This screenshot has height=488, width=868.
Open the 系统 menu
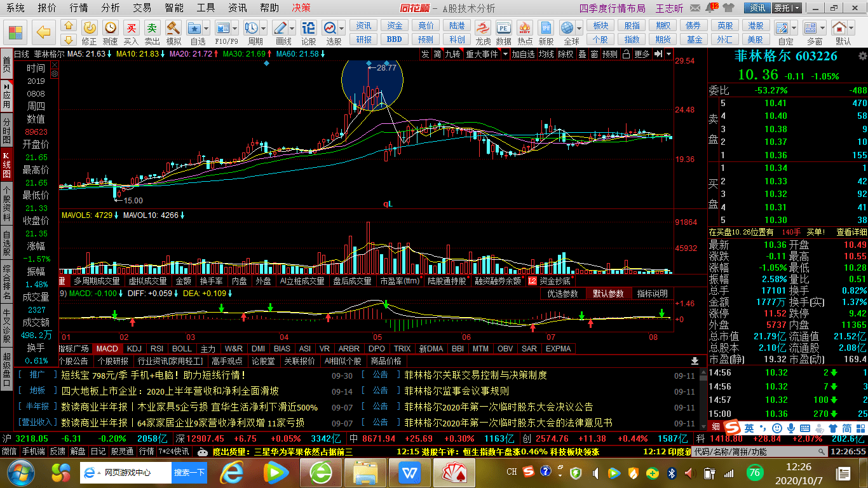(x=15, y=8)
